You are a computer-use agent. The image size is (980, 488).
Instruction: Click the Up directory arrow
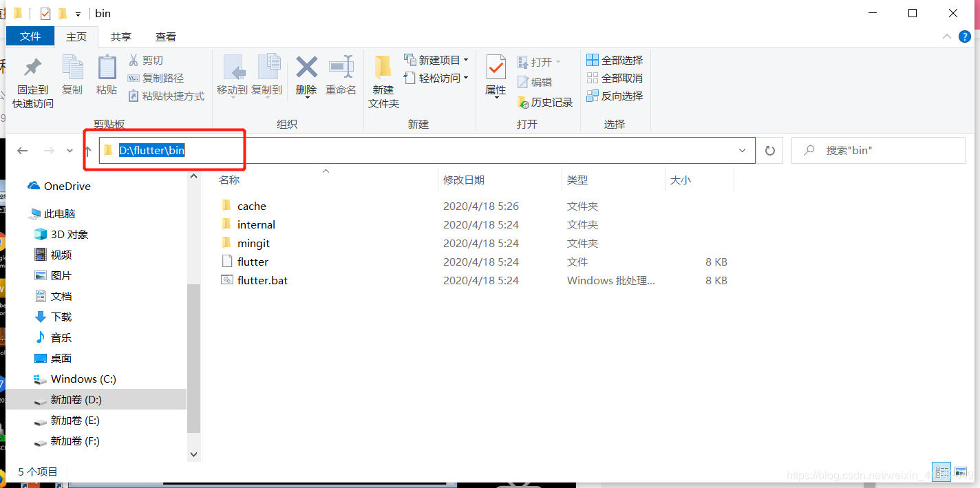click(87, 151)
